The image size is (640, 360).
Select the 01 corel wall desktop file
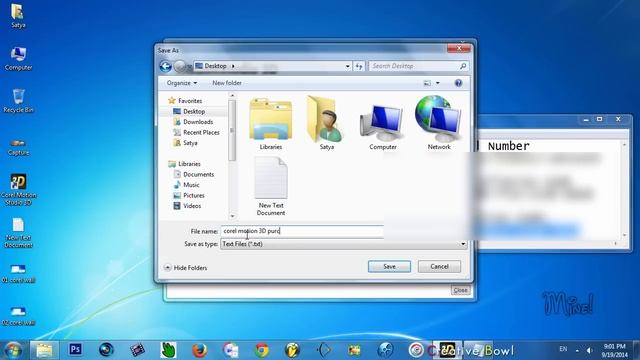coord(18,273)
